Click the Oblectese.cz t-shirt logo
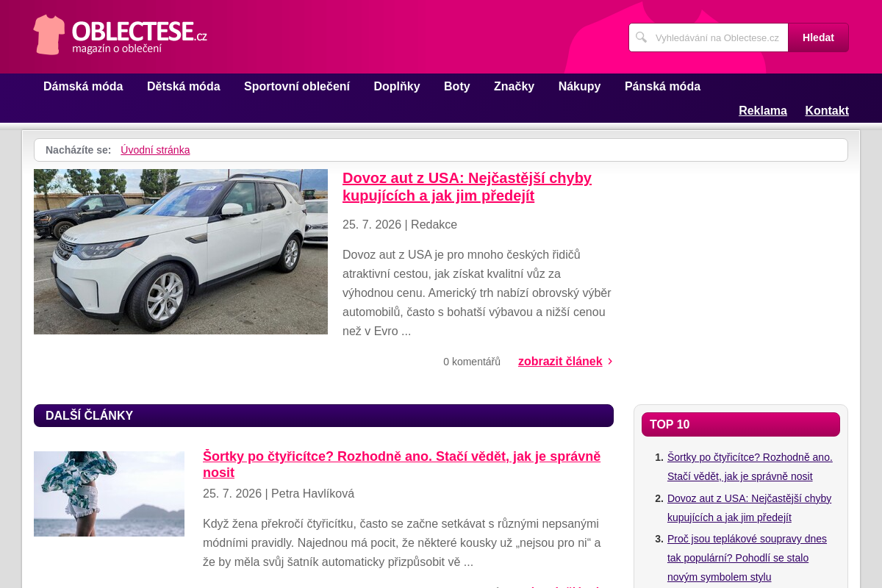 pyautogui.click(x=120, y=35)
